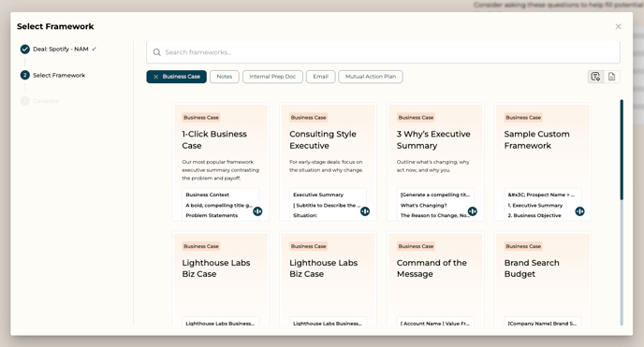The width and height of the screenshot is (644, 347).
Task: Select the Internal Prep Doc filter
Action: coord(272,77)
